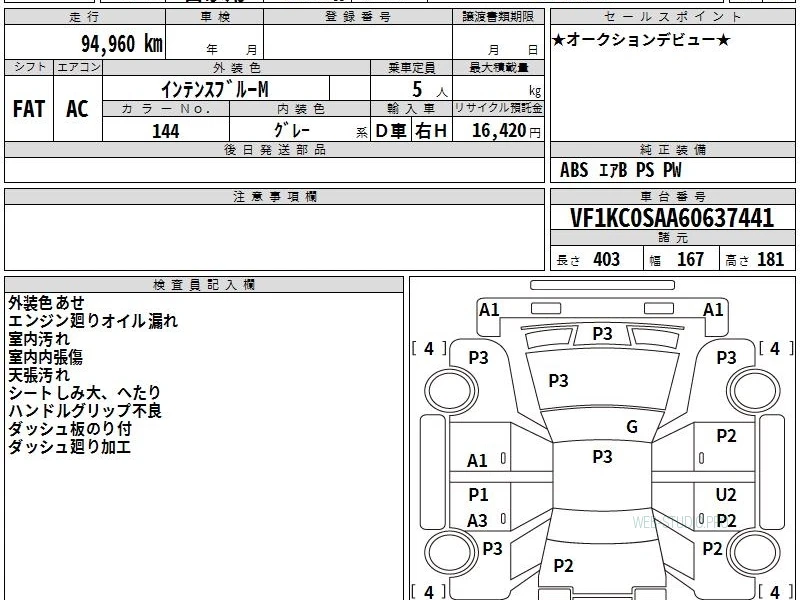Select the P2 mark on the rear hatch
The width and height of the screenshot is (800, 600).
(x=564, y=566)
